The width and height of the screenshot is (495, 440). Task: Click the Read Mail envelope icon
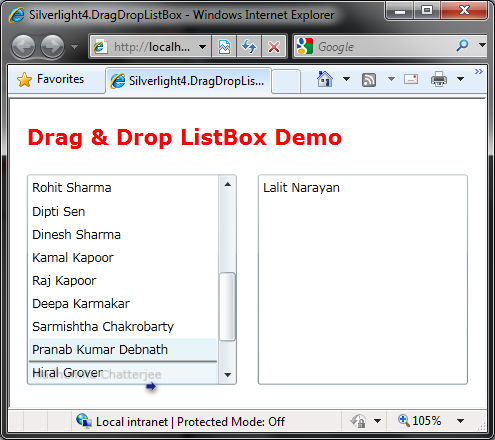[411, 79]
